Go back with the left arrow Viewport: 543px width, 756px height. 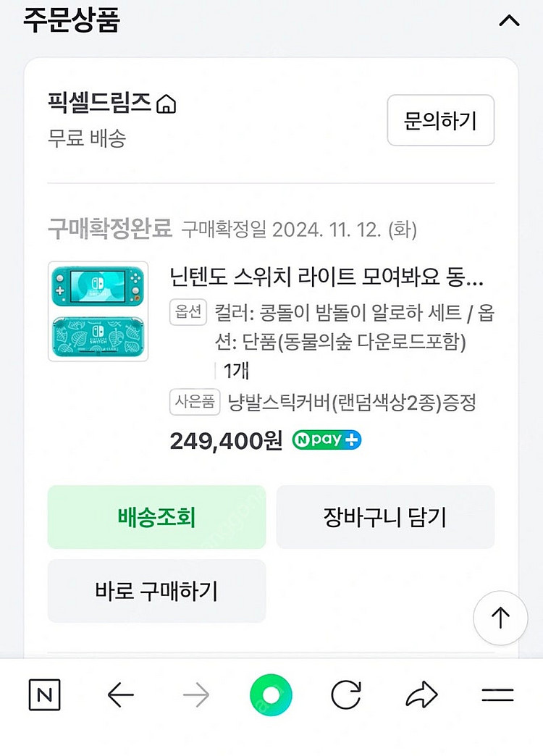coord(121,696)
